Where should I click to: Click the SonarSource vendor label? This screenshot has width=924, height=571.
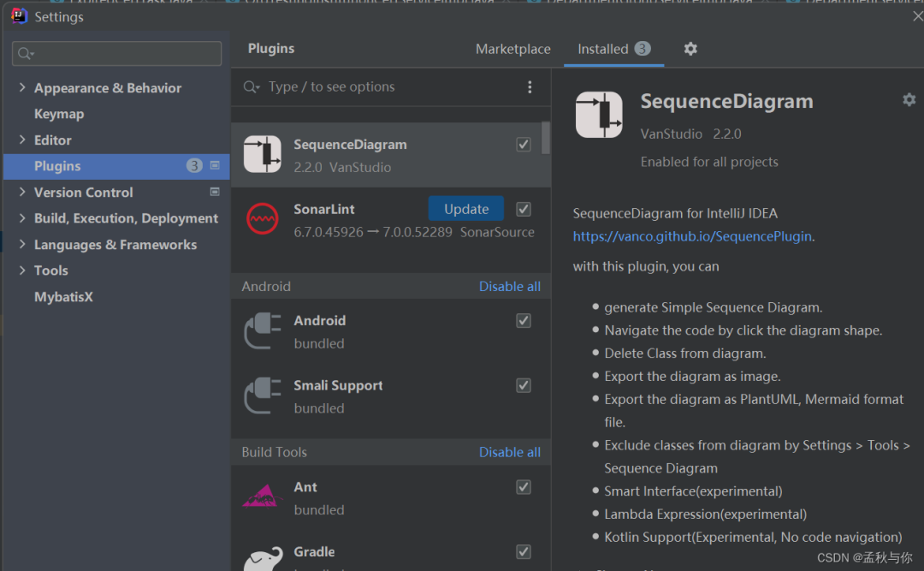coord(497,232)
